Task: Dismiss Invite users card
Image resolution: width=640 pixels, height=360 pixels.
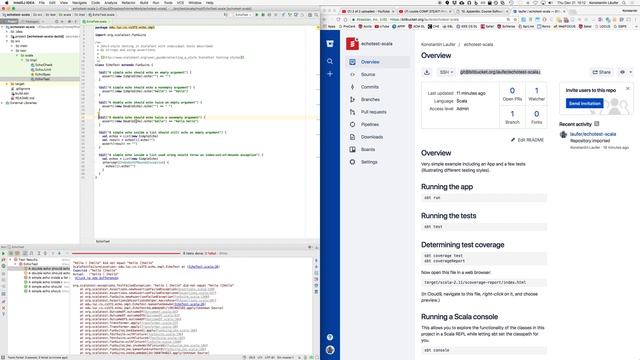Action: tap(628, 89)
